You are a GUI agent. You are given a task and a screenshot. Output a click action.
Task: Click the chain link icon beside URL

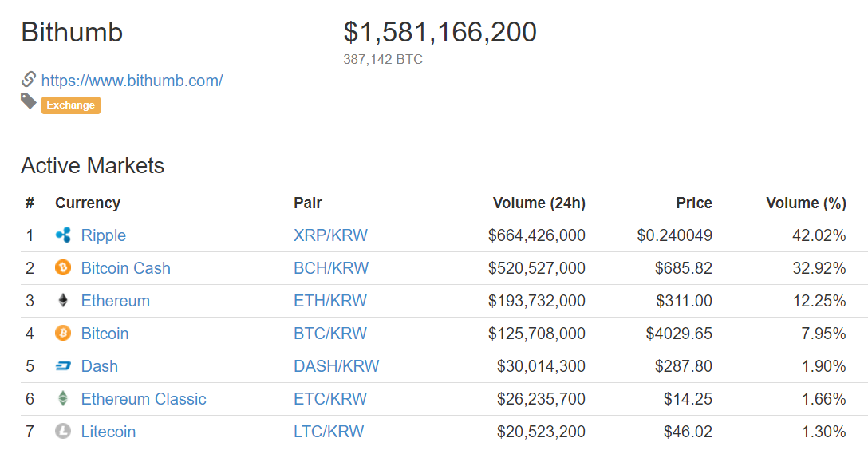(x=29, y=79)
